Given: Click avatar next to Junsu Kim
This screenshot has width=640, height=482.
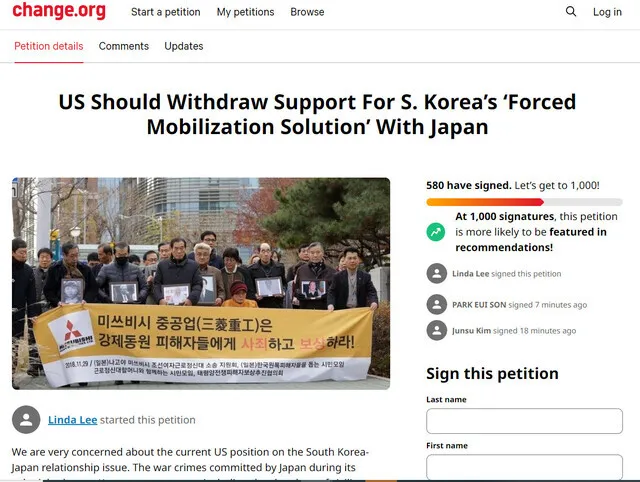Looking at the screenshot, I should [x=437, y=331].
